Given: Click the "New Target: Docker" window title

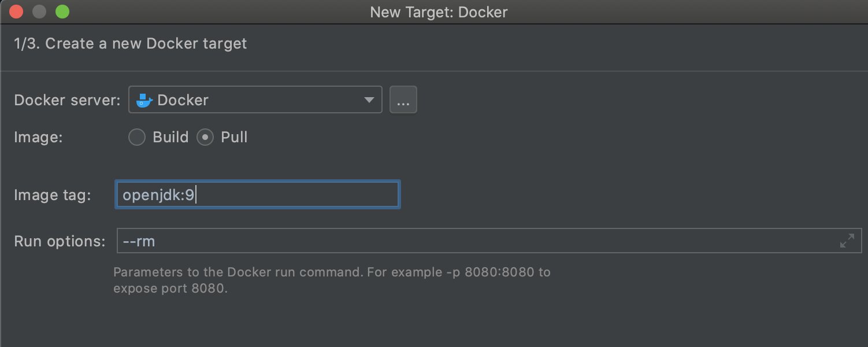Looking at the screenshot, I should click(x=439, y=12).
